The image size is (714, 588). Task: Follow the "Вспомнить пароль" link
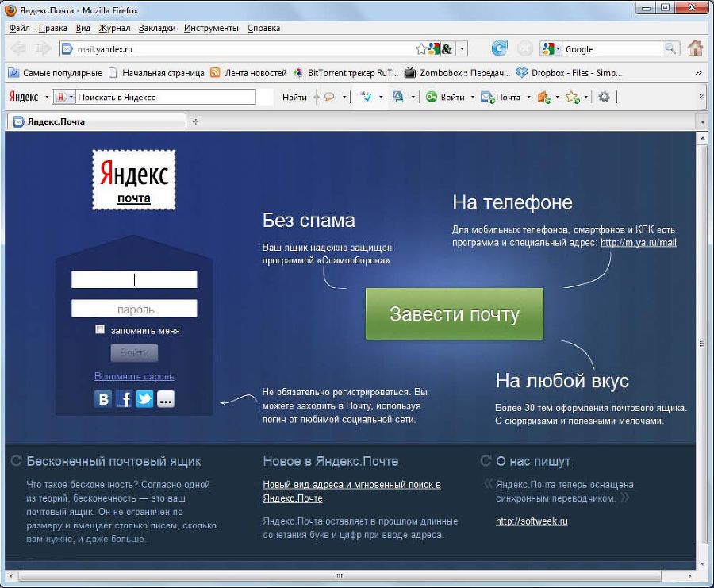pos(134,376)
